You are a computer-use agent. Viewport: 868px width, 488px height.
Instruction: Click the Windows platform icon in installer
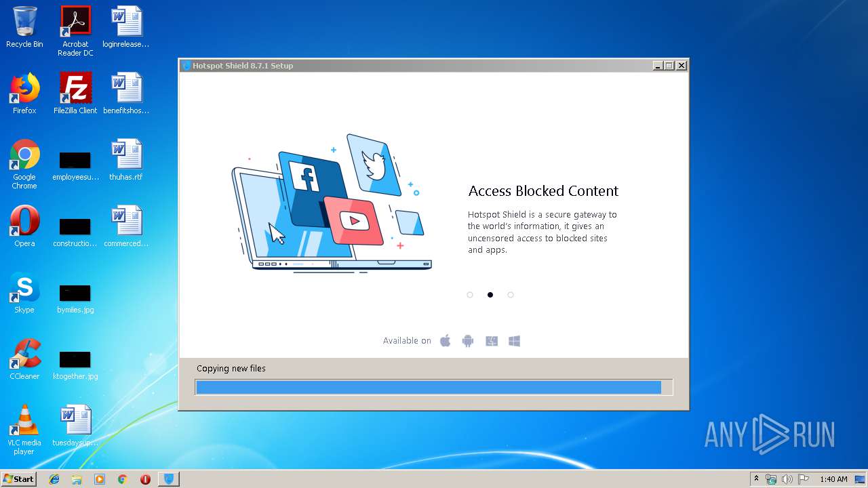coord(515,341)
